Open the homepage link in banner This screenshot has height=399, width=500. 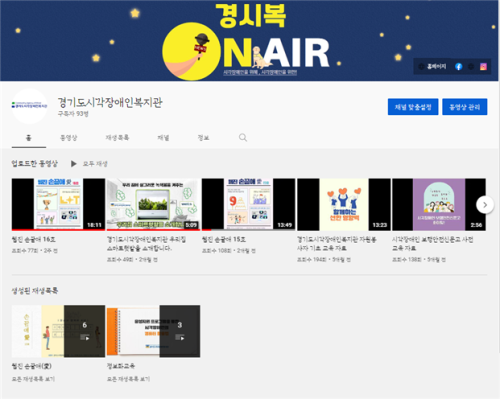click(x=433, y=66)
